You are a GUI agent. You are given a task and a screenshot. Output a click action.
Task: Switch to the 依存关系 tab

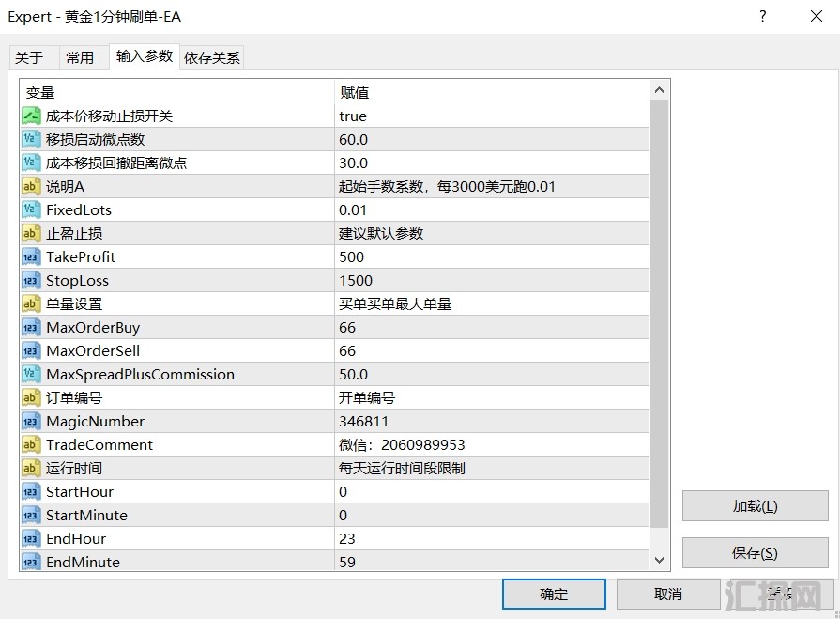(212, 57)
